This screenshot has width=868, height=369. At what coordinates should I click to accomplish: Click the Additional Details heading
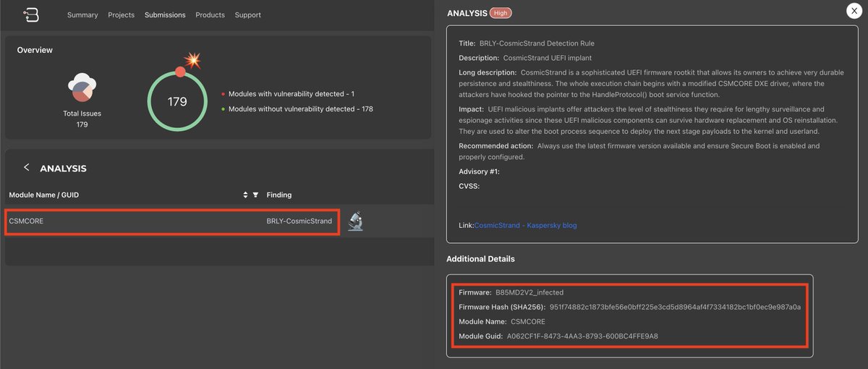pos(480,258)
